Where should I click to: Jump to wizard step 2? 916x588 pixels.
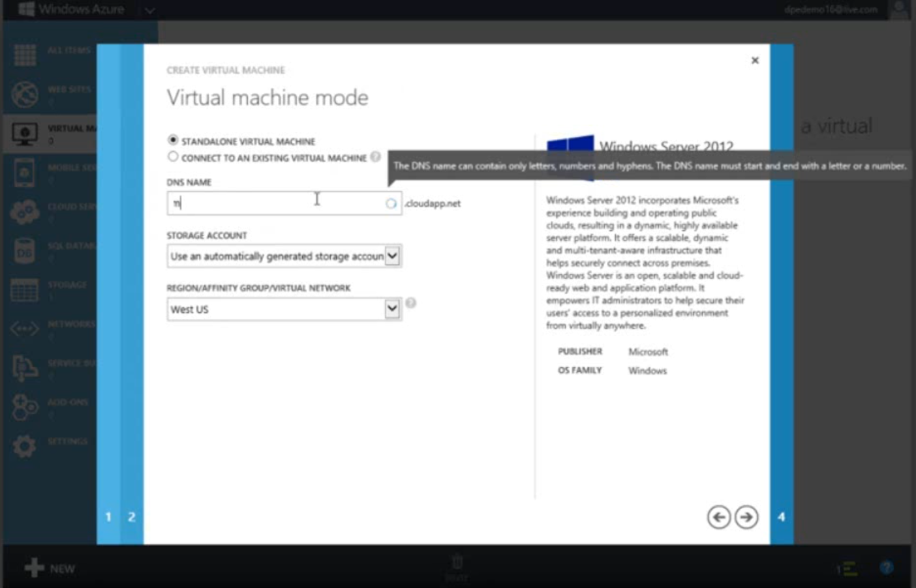pyautogui.click(x=132, y=517)
